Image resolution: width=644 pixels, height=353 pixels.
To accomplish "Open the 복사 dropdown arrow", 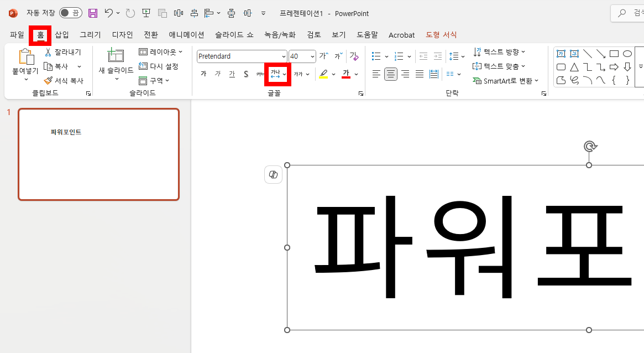I will point(79,66).
